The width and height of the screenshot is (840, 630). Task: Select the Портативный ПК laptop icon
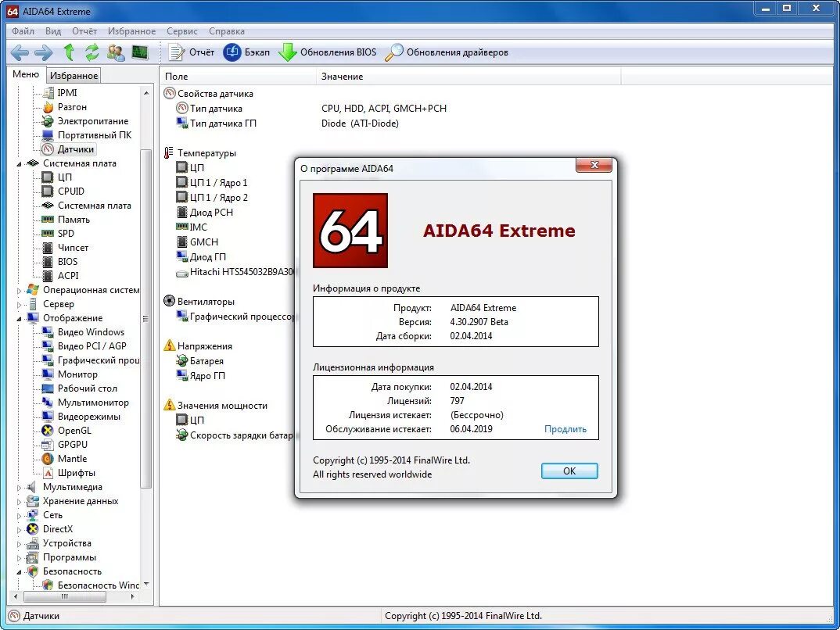48,135
